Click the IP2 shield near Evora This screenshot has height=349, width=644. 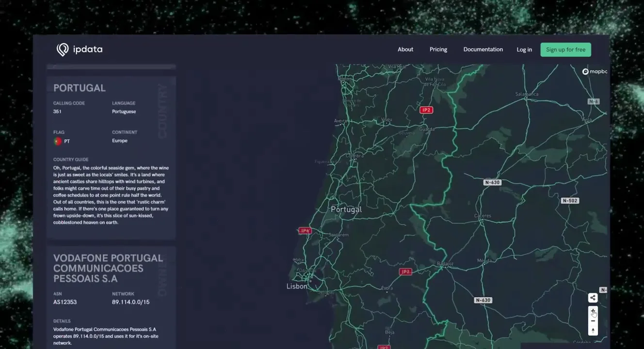(x=405, y=272)
